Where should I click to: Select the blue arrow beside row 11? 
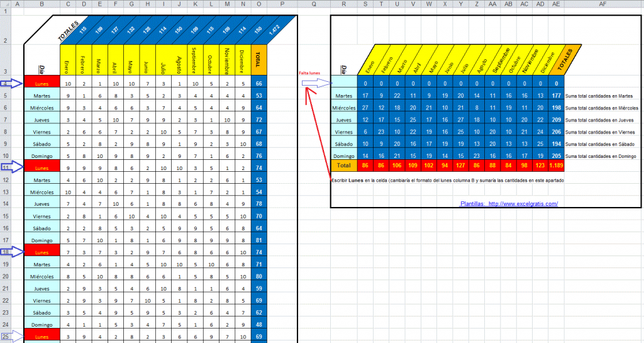[x=11, y=167]
